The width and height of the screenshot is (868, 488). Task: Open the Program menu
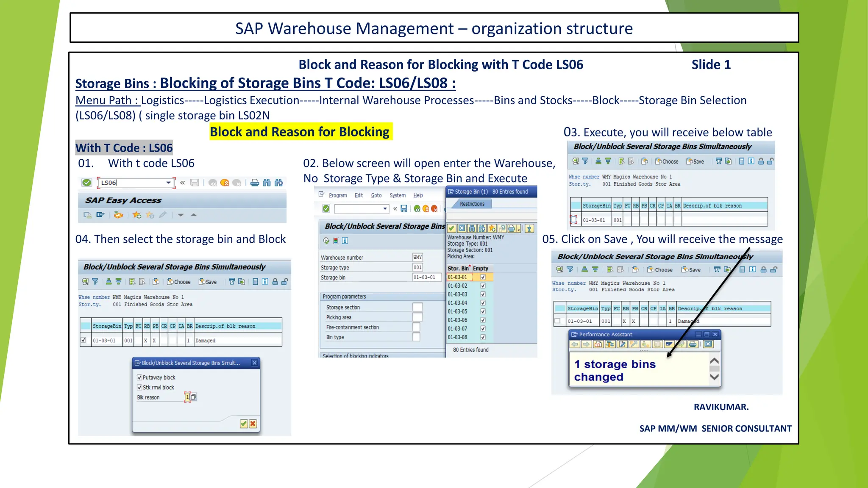(x=338, y=195)
